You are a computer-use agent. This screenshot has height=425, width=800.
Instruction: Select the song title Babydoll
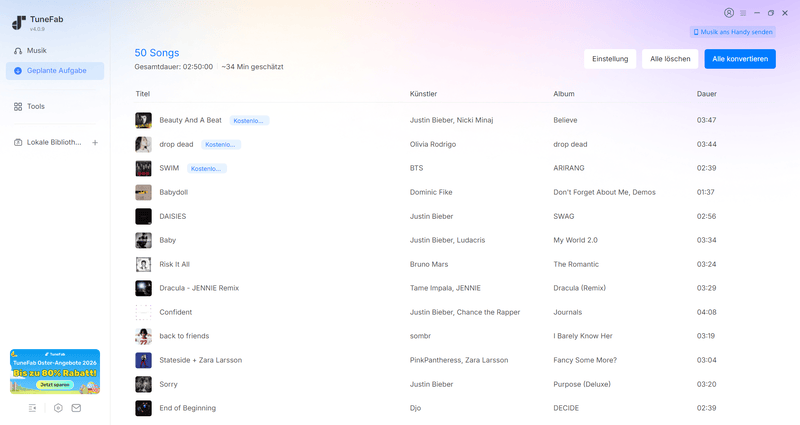(x=173, y=192)
